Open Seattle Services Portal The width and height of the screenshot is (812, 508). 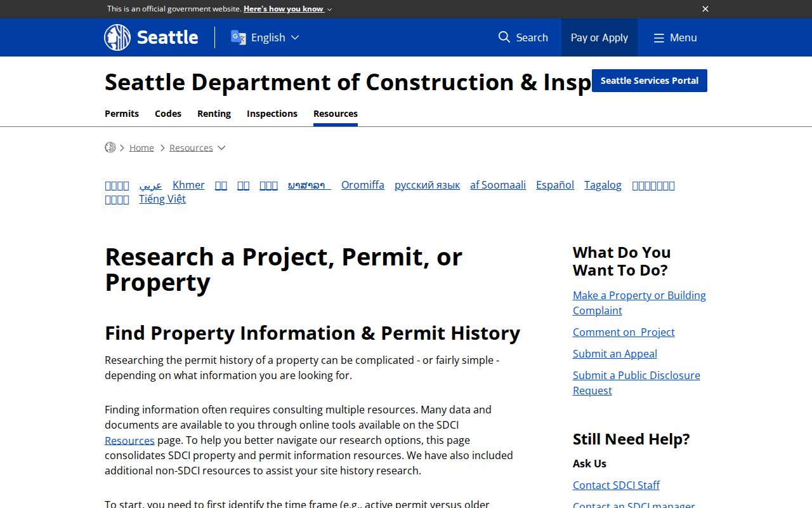point(650,81)
